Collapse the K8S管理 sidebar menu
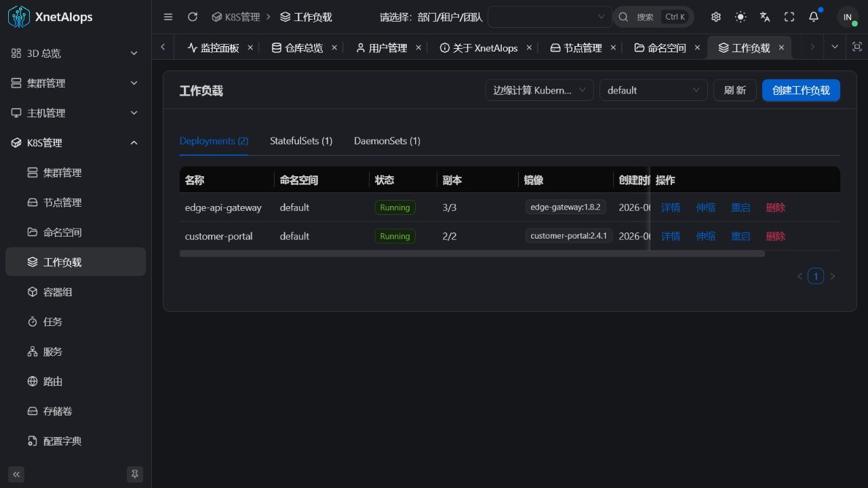This screenshot has width=868, height=488. coord(75,142)
